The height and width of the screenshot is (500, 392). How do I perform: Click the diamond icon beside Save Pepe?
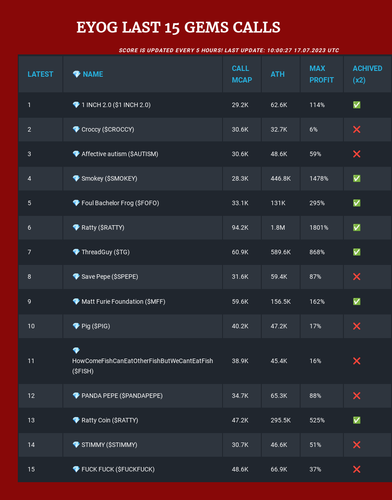tap(76, 277)
